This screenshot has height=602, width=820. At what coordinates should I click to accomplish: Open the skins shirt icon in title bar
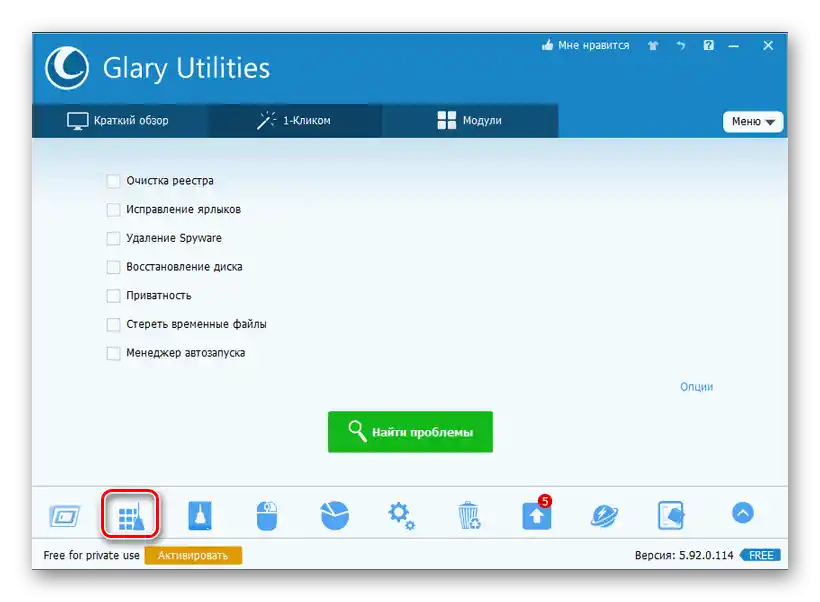[653, 46]
